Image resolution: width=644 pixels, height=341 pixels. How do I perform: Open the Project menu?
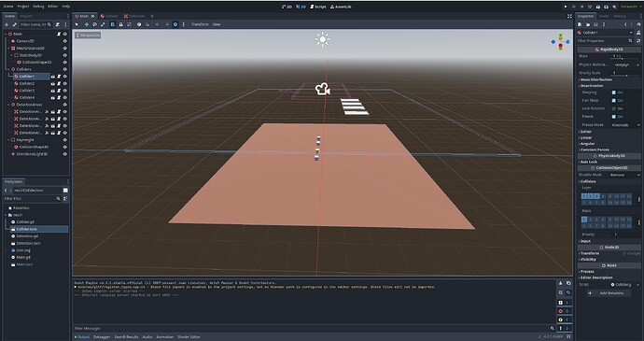click(x=23, y=7)
